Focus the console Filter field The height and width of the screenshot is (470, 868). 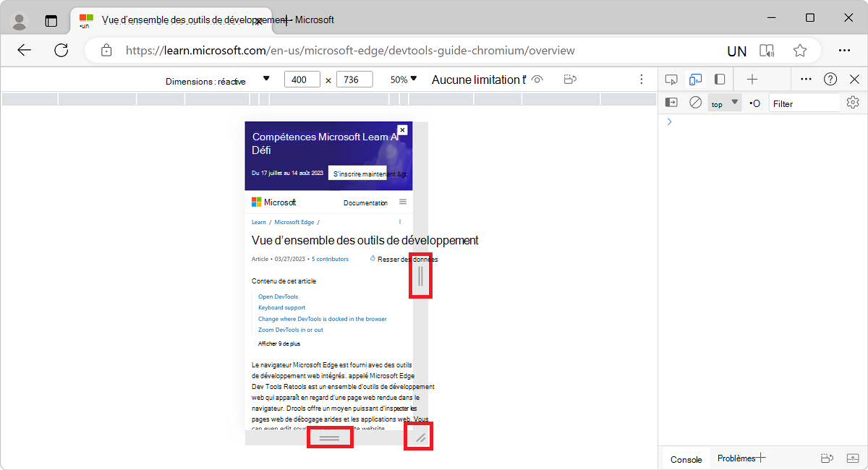tap(804, 103)
